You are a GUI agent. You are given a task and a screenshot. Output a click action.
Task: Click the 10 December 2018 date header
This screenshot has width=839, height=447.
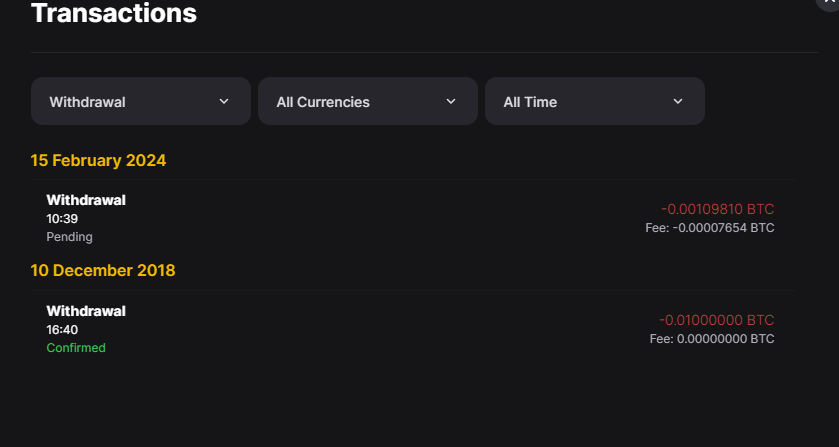[x=103, y=270]
